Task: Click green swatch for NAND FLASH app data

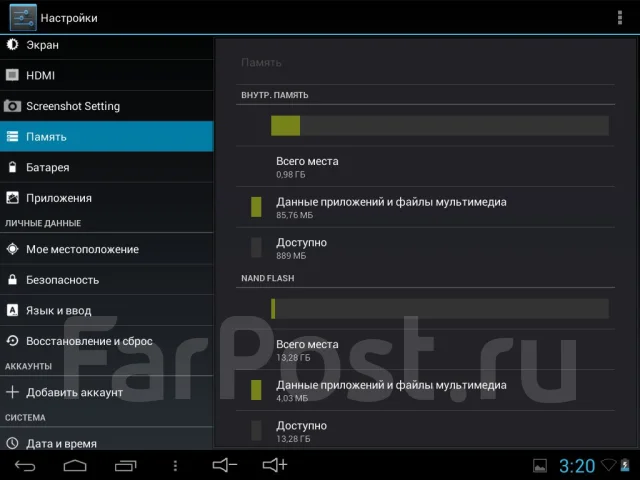Action: tap(256, 390)
